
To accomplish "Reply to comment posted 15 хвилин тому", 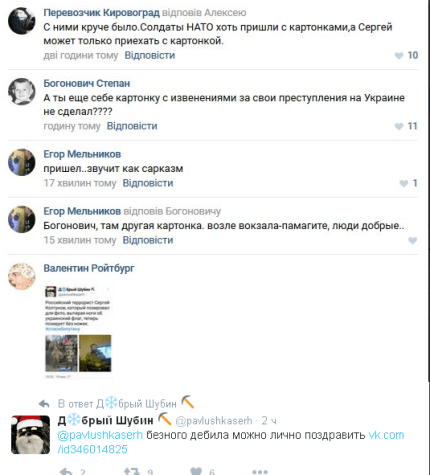I will 148,240.
